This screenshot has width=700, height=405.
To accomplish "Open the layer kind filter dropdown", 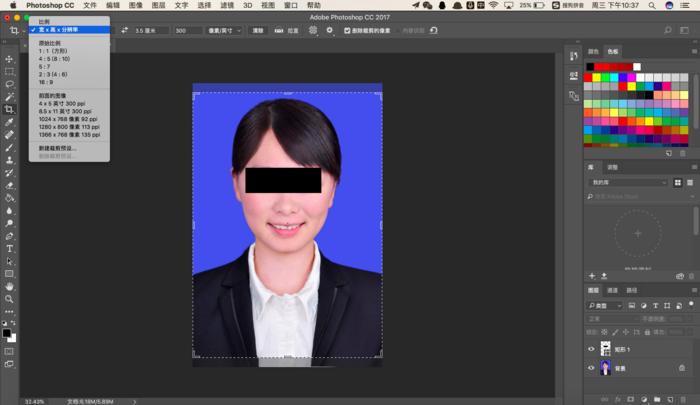I will 604,305.
